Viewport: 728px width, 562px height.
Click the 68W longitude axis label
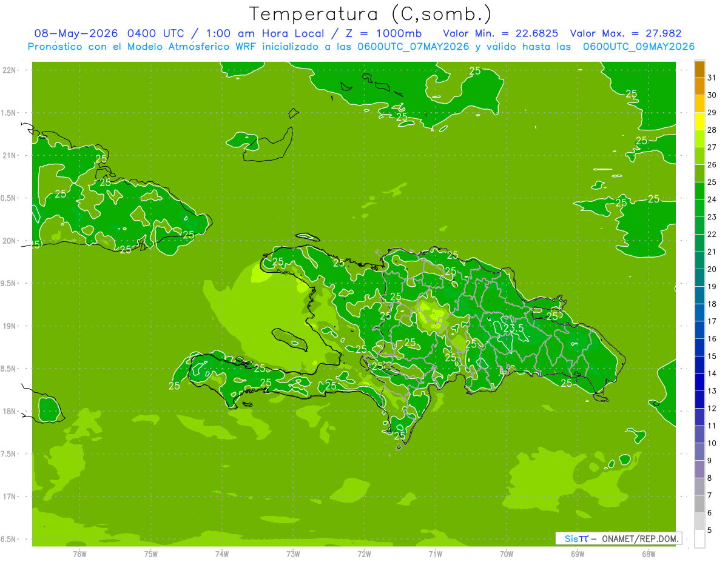pos(649,554)
